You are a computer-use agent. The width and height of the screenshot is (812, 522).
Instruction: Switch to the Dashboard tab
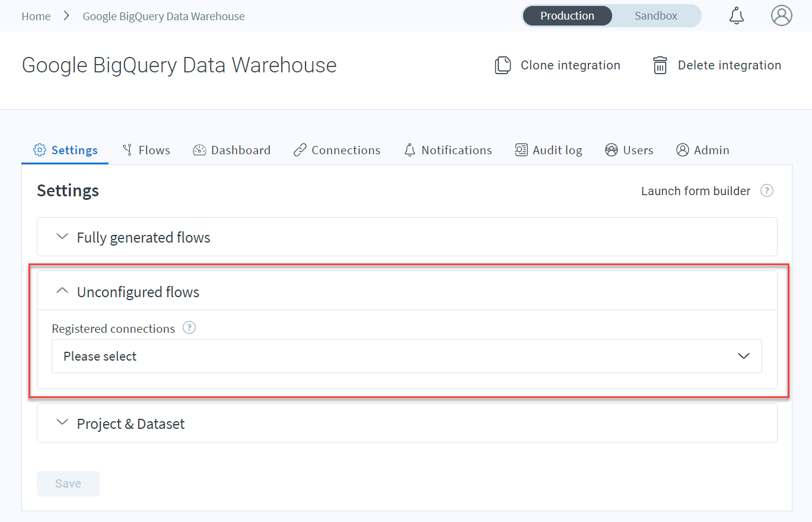[x=232, y=150]
